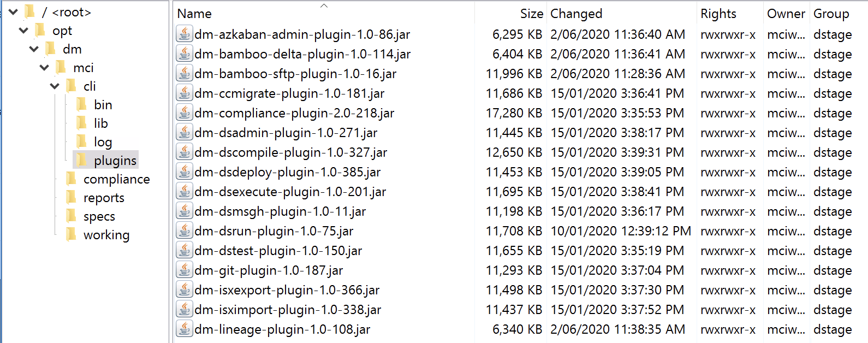Collapse the cli folder in tree

coord(55,86)
